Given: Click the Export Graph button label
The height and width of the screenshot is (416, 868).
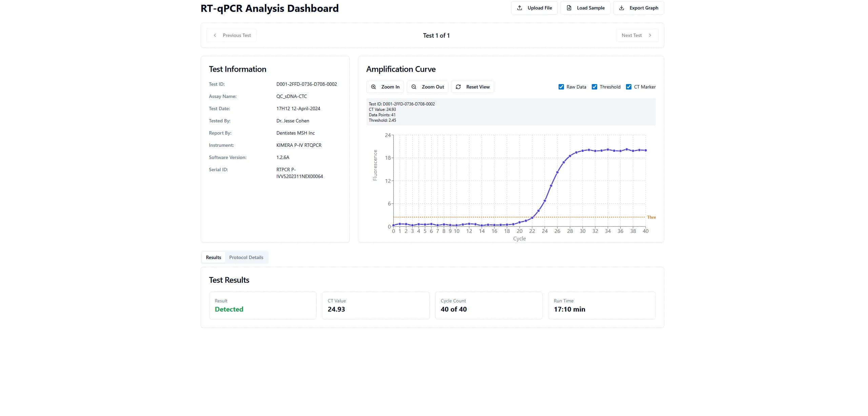Looking at the screenshot, I should [644, 8].
